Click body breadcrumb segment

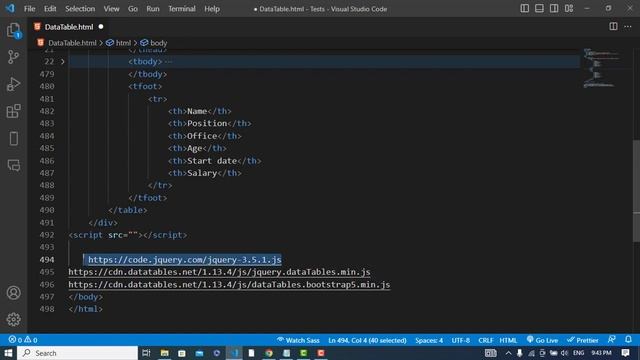[158, 43]
